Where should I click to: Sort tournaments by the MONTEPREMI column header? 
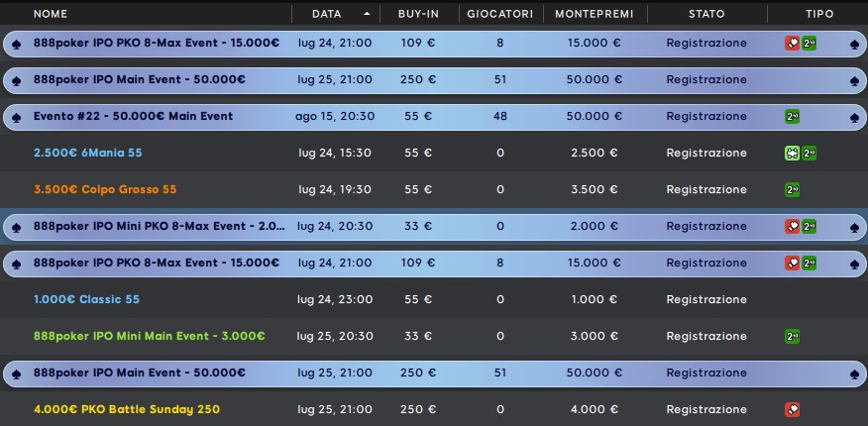coord(595,14)
